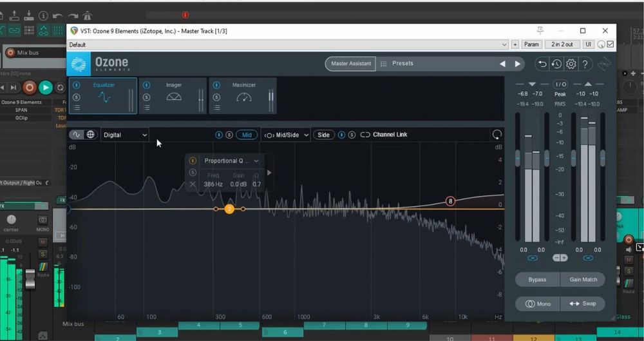Click the Ozone logo icon
Image resolution: width=644 pixels, height=341 pixels.
pyautogui.click(x=79, y=64)
